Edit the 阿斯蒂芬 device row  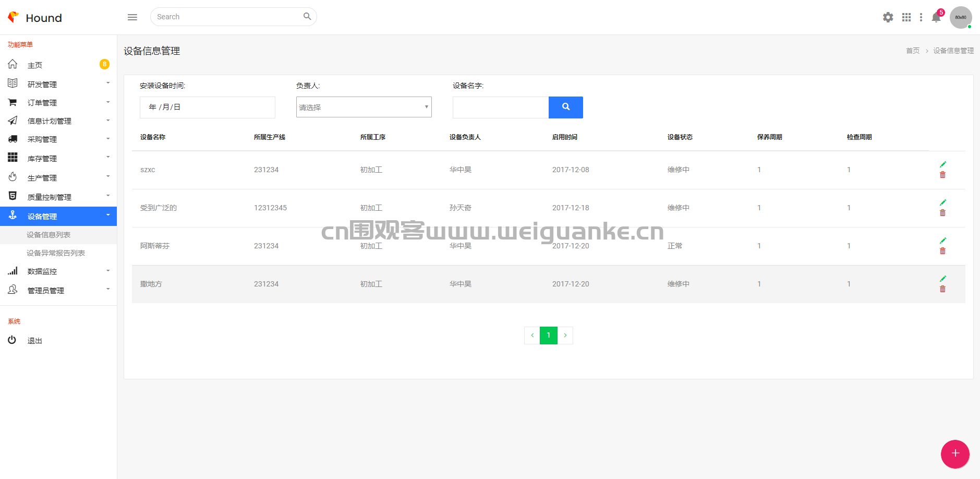(x=943, y=241)
